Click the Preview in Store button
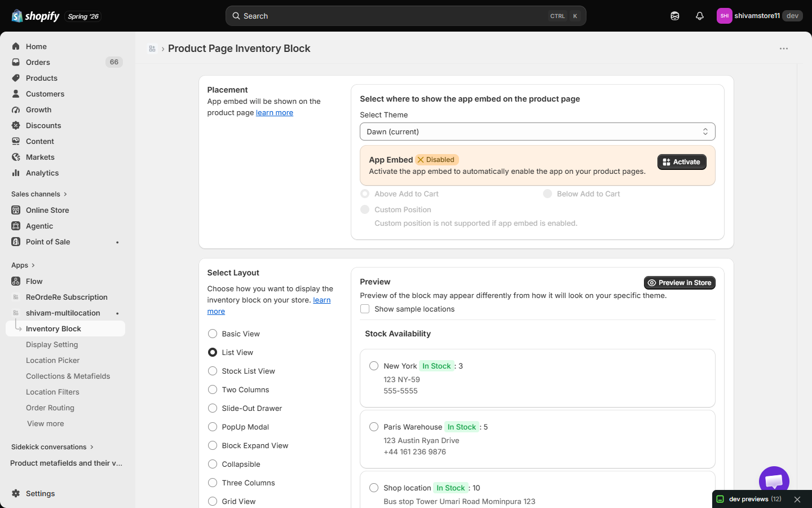 click(x=679, y=283)
